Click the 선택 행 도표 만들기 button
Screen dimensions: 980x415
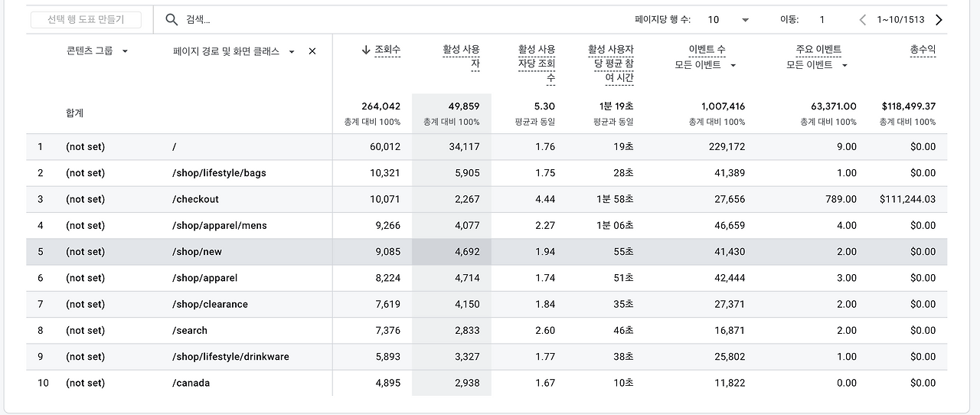pyautogui.click(x=86, y=20)
